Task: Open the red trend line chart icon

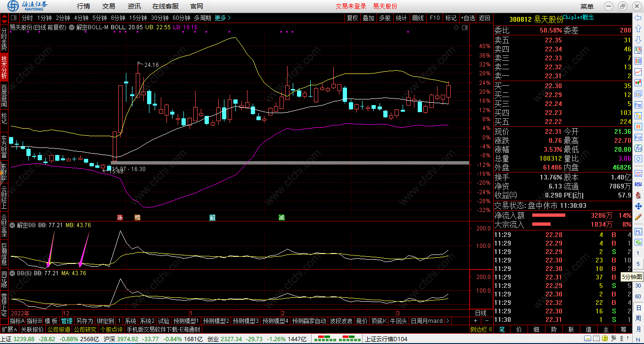Action: pos(638,72)
